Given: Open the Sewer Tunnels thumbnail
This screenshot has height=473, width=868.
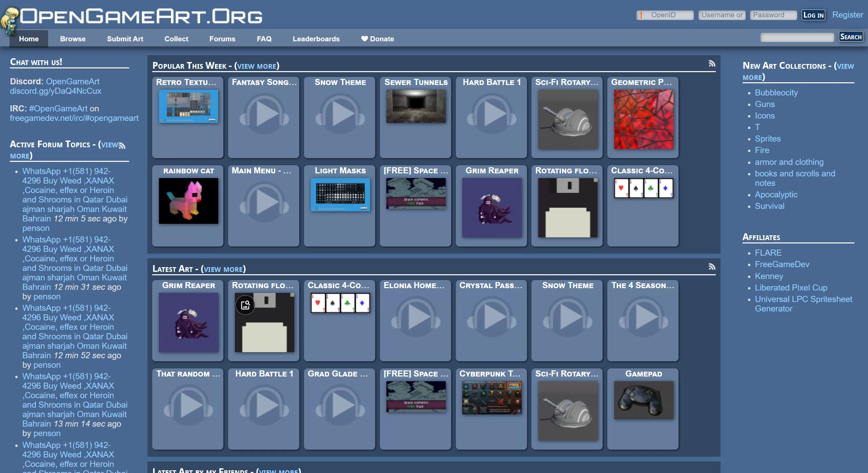Looking at the screenshot, I should click(416, 106).
